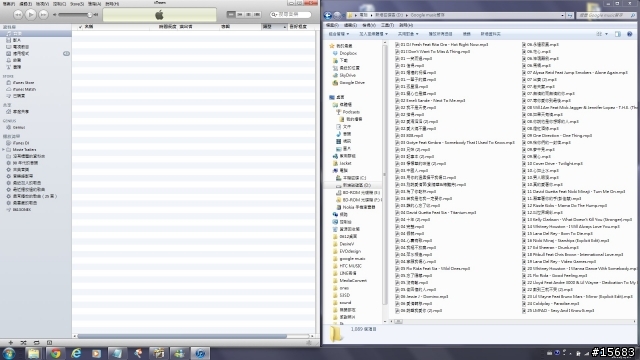Image resolution: width=640 pixels, height=360 pixels.
Task: Open Controls (C) menu in iTunes
Action: (60, 4)
